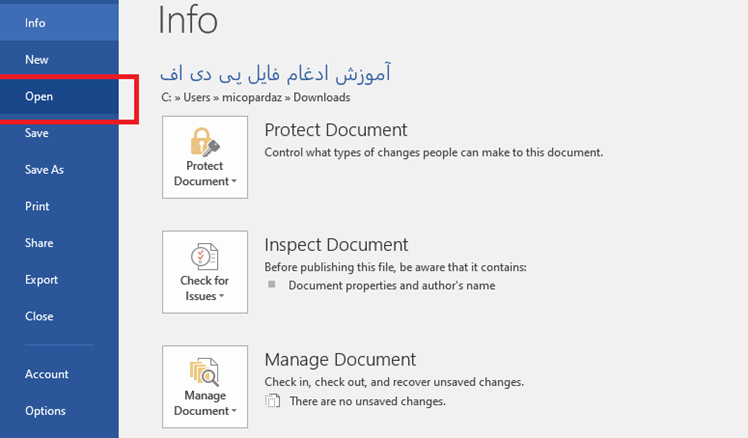Click Open in the File menu

tap(59, 96)
